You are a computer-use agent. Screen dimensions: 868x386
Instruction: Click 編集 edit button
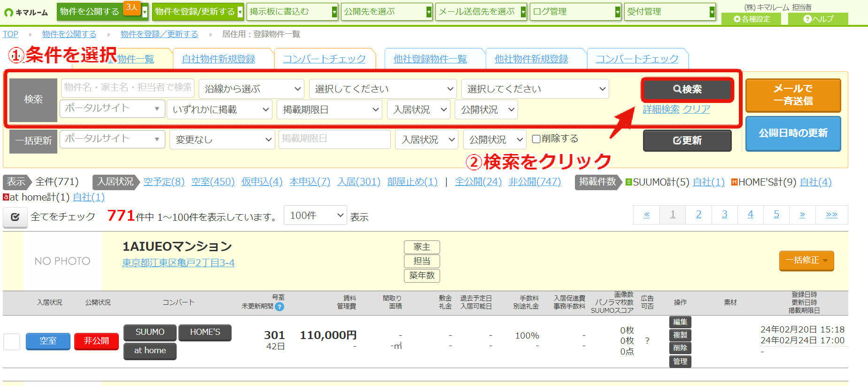pos(680,322)
